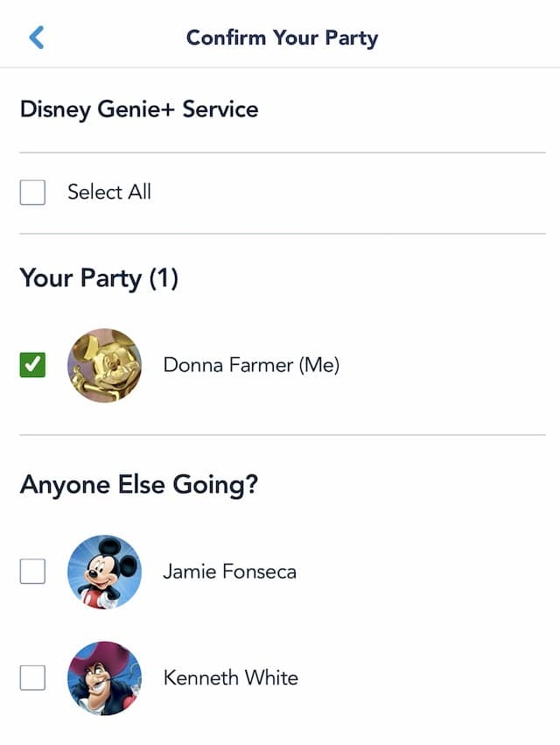
Task: Choose the Jamie Fonseca name text
Action: (x=229, y=572)
